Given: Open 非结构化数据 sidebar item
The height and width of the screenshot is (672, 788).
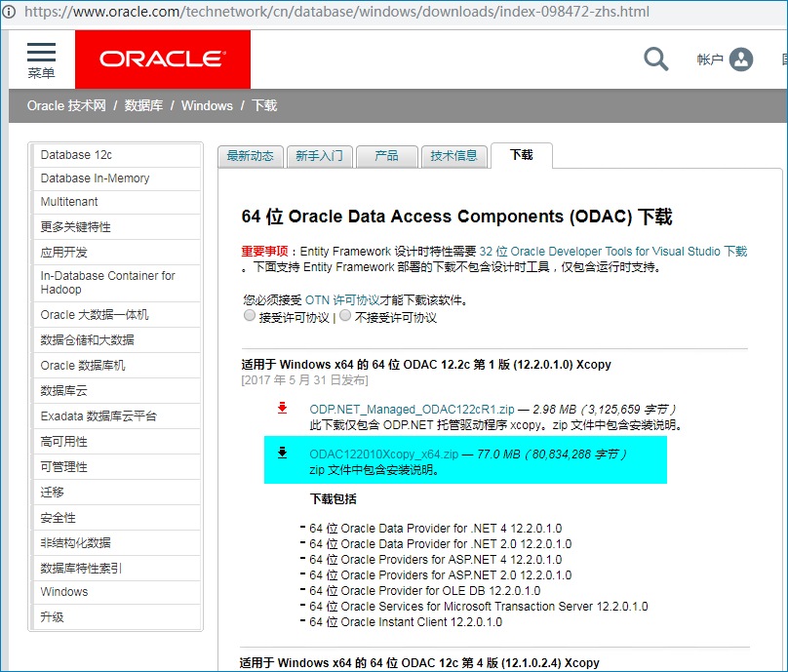Looking at the screenshot, I should (117, 543).
